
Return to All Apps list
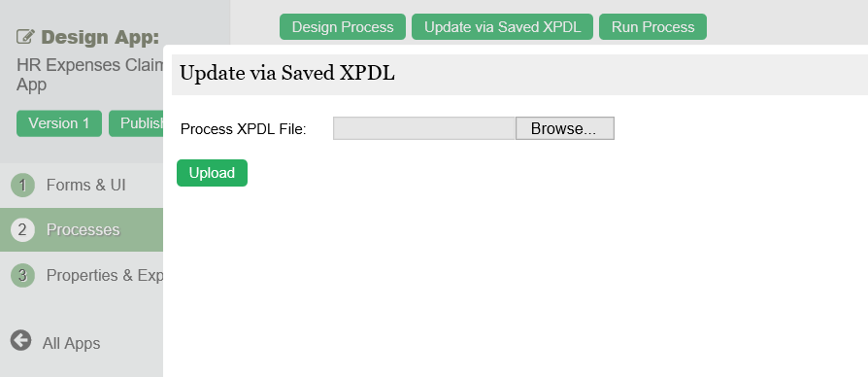[72, 343]
